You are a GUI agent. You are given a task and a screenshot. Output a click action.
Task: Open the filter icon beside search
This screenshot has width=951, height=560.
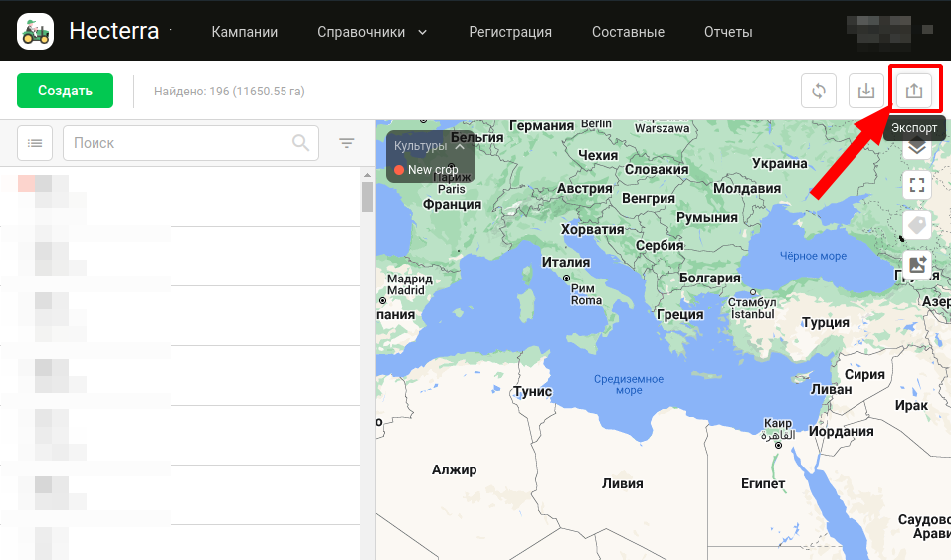(x=347, y=143)
